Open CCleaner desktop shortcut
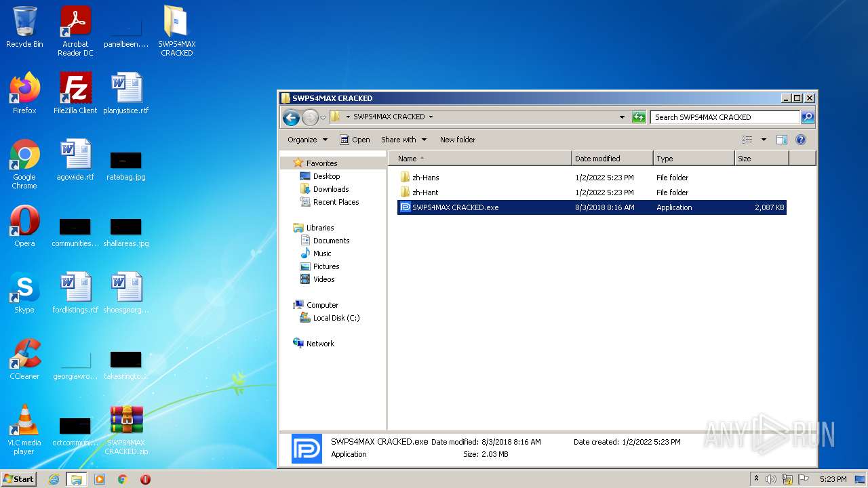 [x=24, y=359]
